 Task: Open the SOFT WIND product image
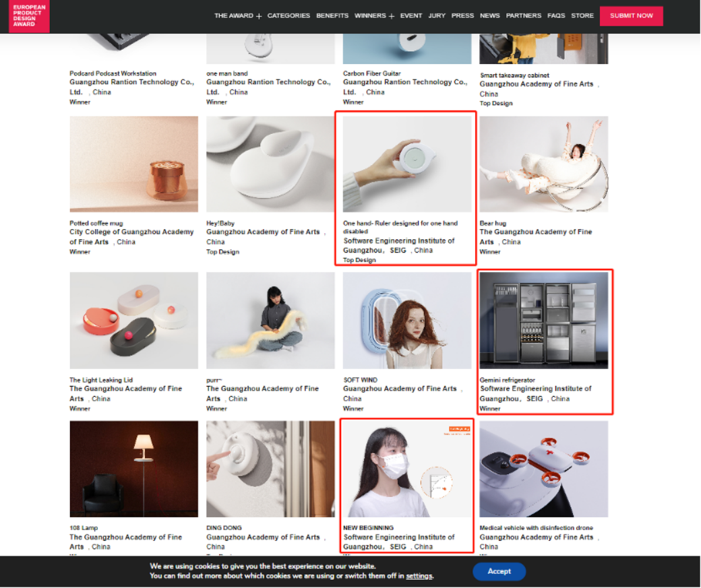tap(407, 321)
